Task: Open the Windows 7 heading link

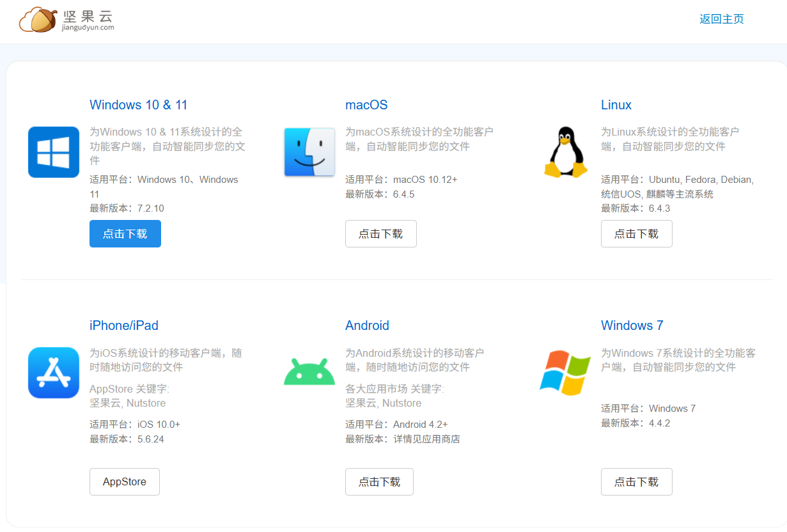Action: click(x=632, y=325)
